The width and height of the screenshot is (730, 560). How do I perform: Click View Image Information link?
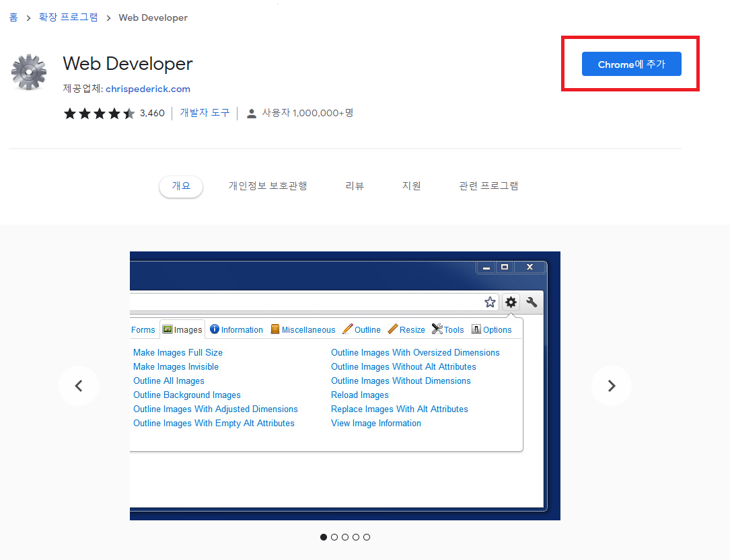click(376, 424)
